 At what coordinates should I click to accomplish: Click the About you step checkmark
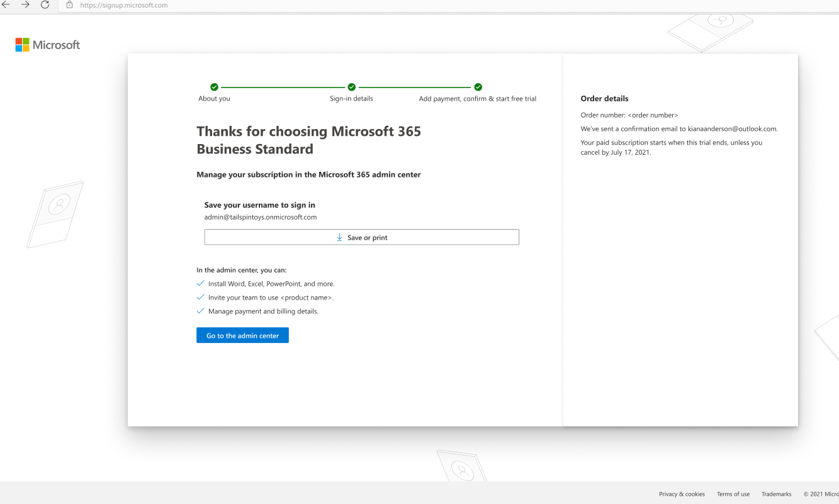(x=214, y=87)
